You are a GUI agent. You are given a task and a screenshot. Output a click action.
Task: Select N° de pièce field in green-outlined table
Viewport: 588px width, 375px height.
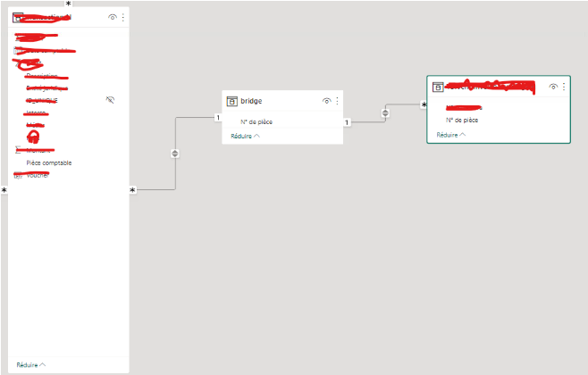click(x=462, y=121)
